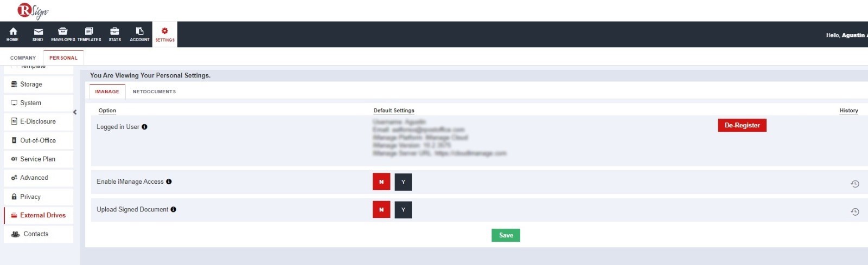Collapse the left settings sidebar arrow
The height and width of the screenshot is (265, 868).
(x=75, y=112)
